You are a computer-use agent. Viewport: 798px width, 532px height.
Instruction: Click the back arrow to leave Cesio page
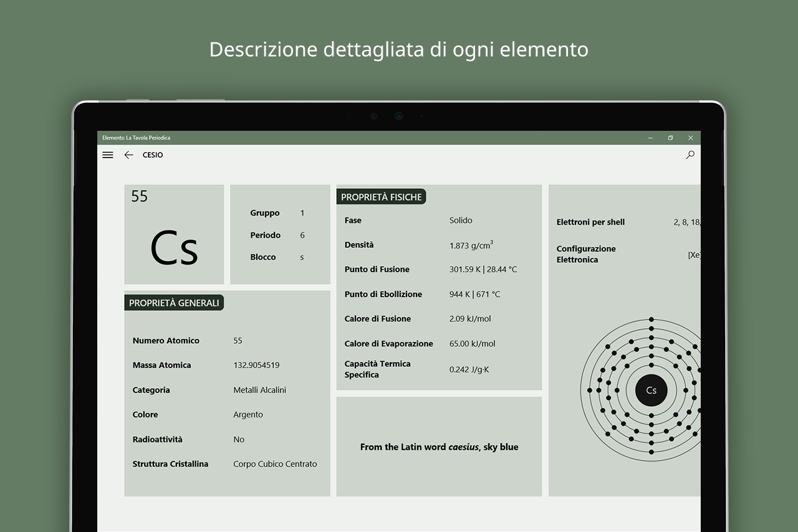click(x=128, y=154)
